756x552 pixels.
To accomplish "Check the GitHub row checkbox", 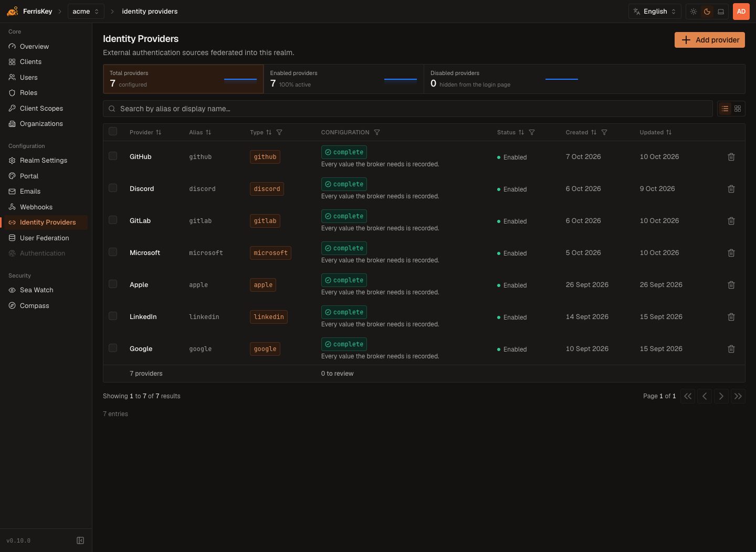I will pos(113,156).
